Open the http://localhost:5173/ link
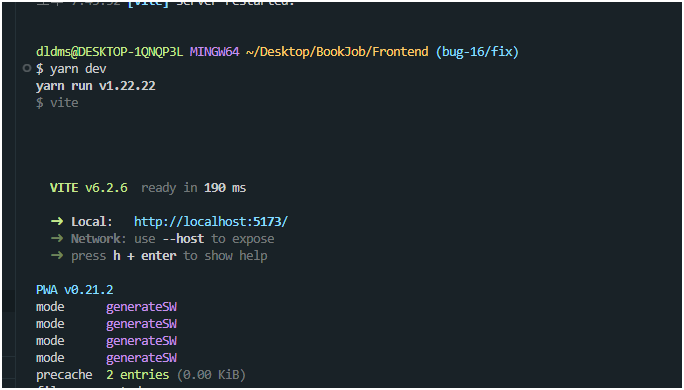Screen dimensions: 684x390 211,222
